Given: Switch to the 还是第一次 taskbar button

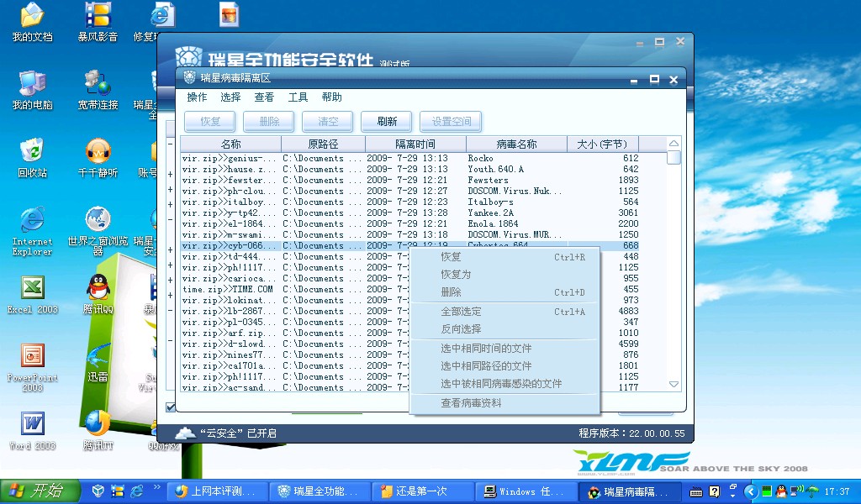Looking at the screenshot, I should pos(422,491).
